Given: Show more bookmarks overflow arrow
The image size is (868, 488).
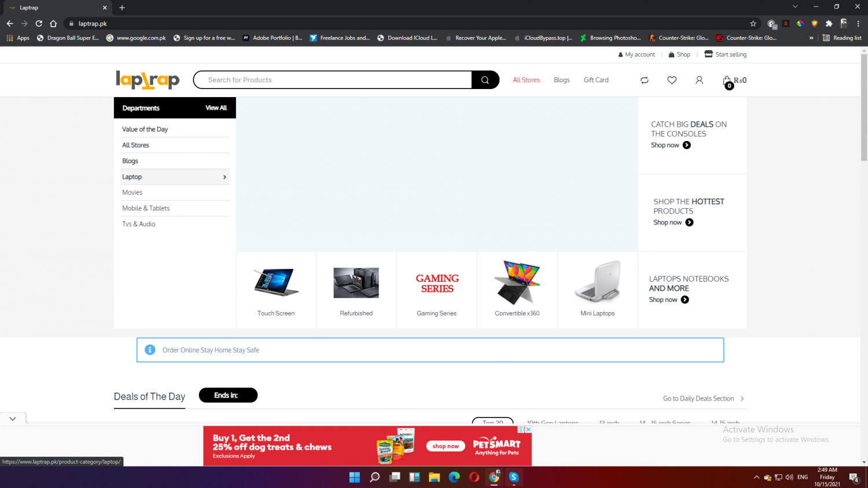Looking at the screenshot, I should 811,38.
